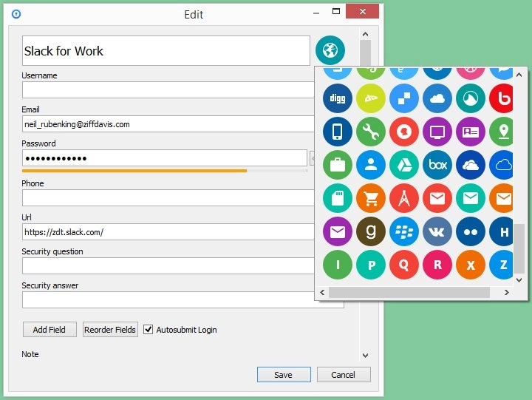The image size is (532, 400).
Task: Pick the brown letter g icon
Action: [371, 231]
